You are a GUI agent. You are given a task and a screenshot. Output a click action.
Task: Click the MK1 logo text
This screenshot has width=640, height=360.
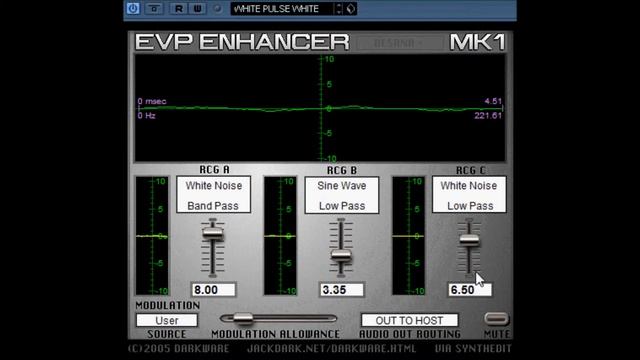[x=478, y=42]
